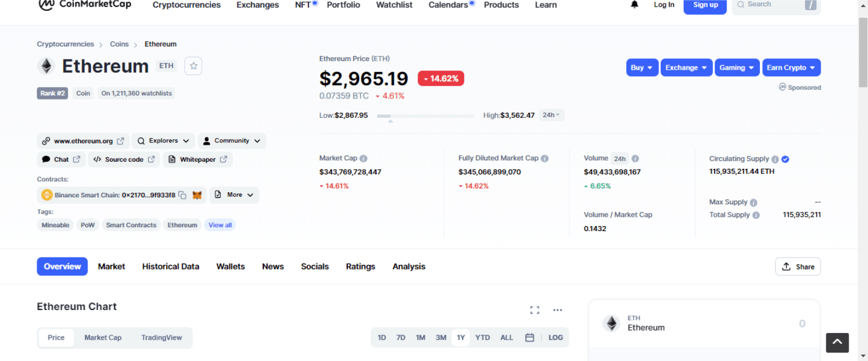Click Fully Diluted Market Cap info icon

coord(545,158)
